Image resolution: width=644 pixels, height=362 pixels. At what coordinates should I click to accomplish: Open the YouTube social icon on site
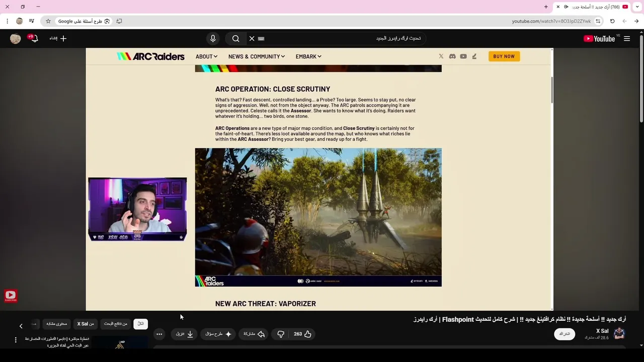(463, 56)
